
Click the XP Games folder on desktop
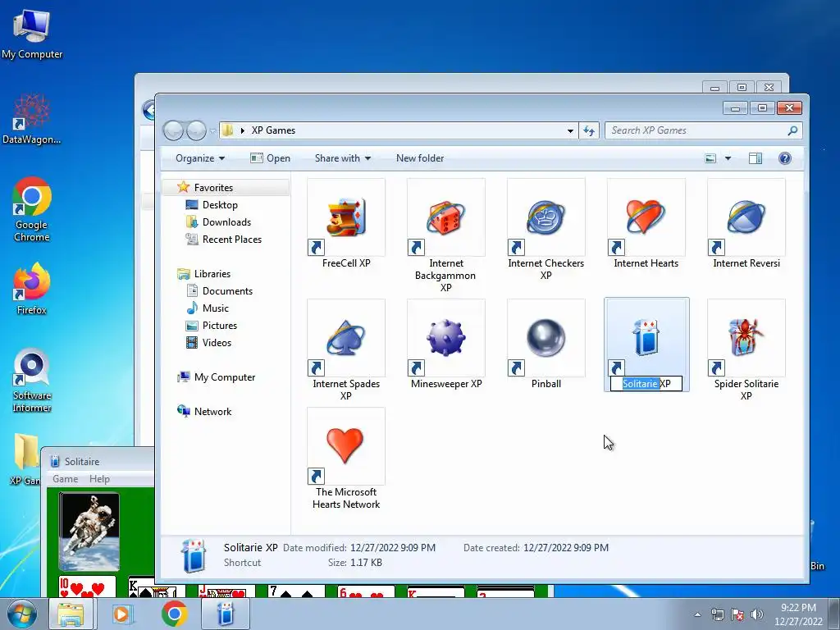click(25, 459)
